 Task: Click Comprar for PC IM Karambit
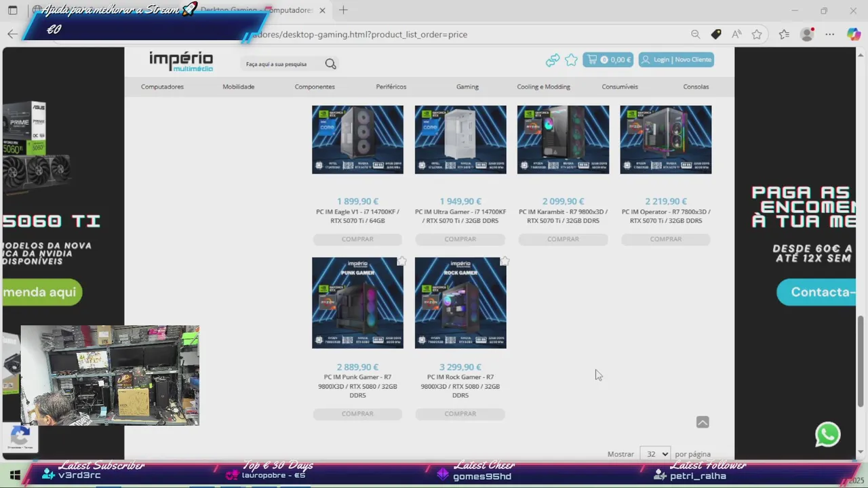coord(563,239)
